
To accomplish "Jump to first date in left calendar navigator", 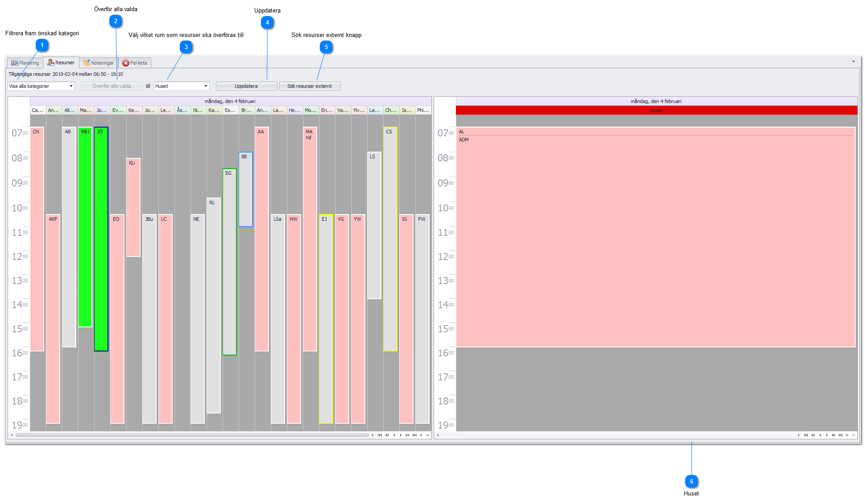I will coord(380,435).
